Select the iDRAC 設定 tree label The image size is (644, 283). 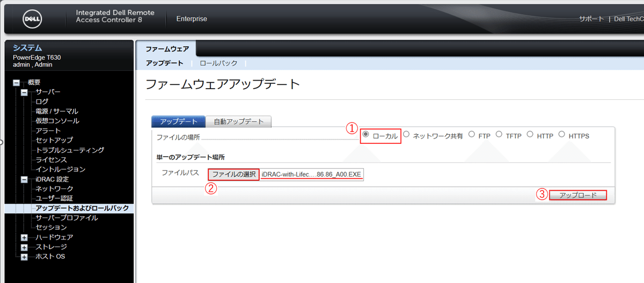click(x=52, y=179)
